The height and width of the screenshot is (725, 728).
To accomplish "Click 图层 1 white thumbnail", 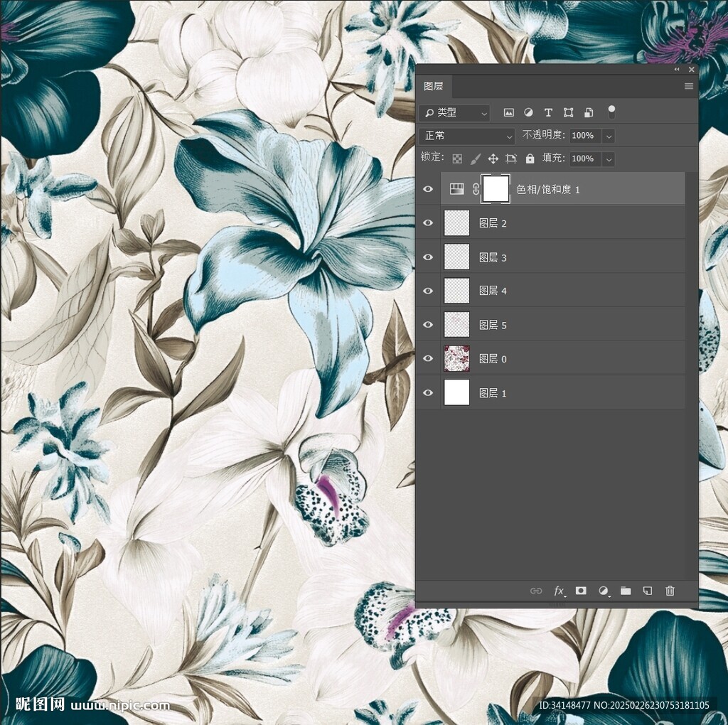I will click(457, 392).
